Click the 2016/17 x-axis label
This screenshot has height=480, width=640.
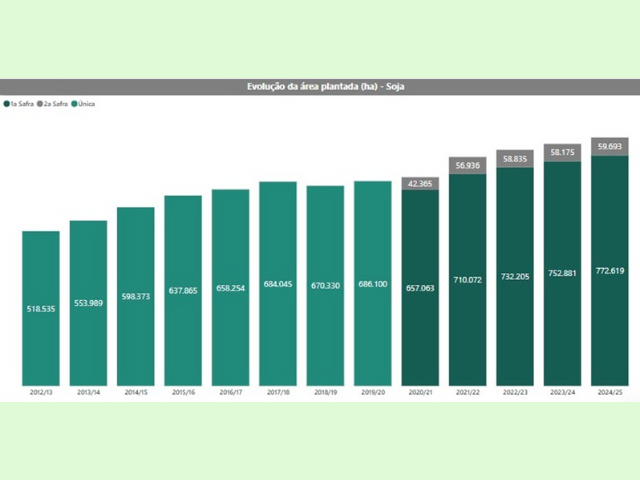[230, 393]
